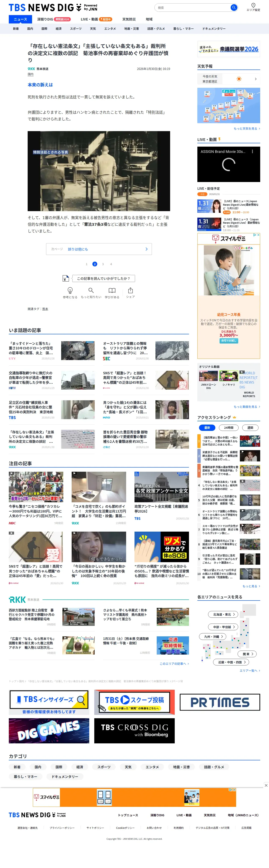Select the 24時間 ranking tab

click(229, 427)
